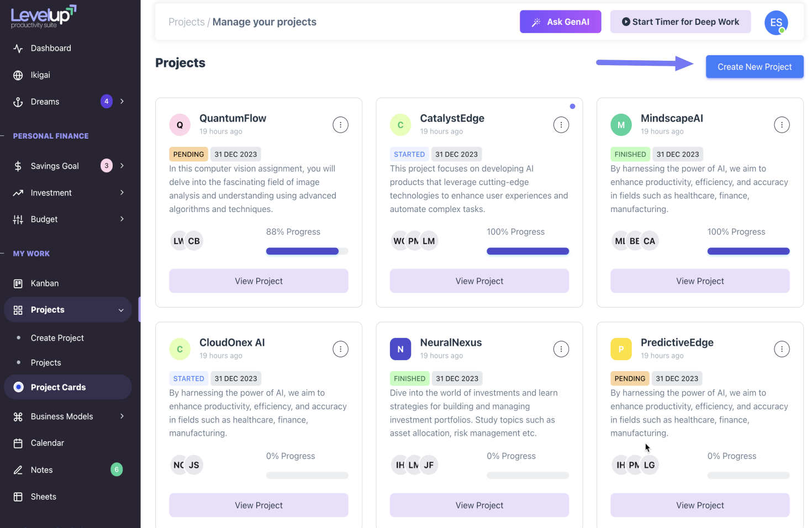Select the Create Project sub-item bullet
Viewport: 812px width, 528px height.
(x=19, y=338)
